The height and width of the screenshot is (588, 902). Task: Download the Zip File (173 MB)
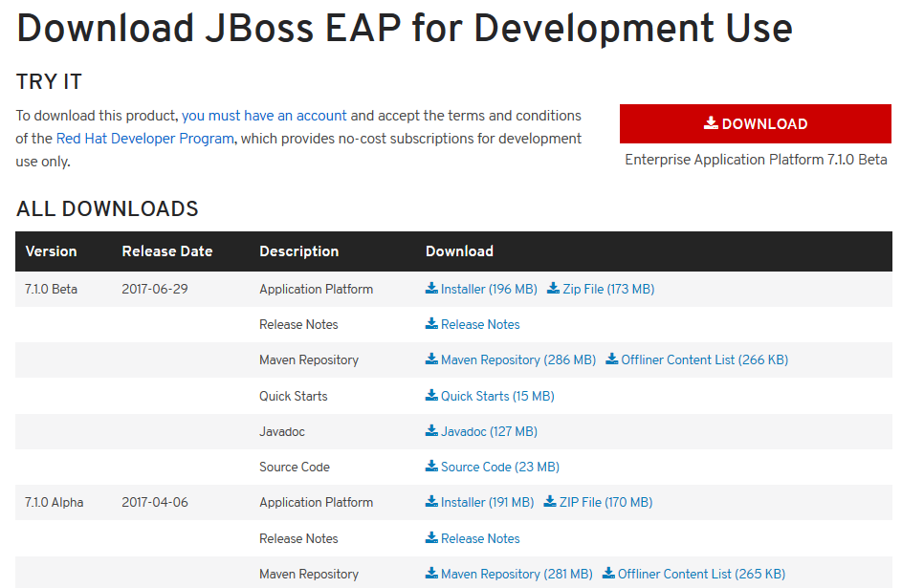point(601,289)
